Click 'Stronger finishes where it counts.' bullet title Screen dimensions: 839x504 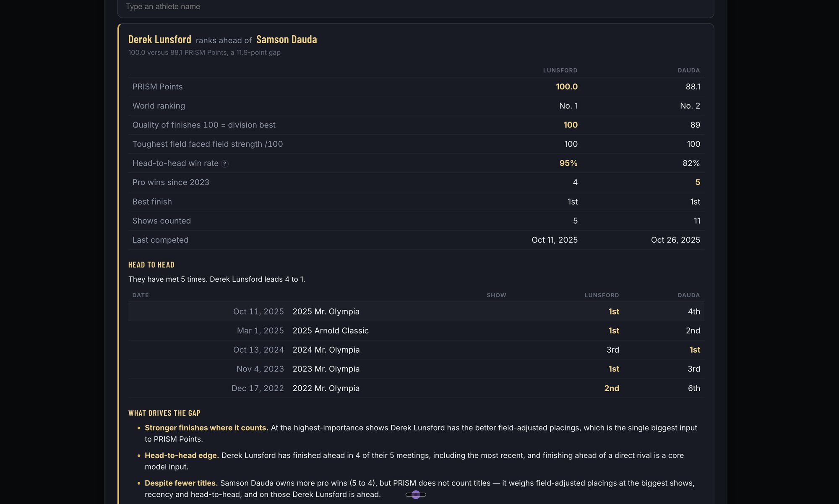[x=206, y=428]
